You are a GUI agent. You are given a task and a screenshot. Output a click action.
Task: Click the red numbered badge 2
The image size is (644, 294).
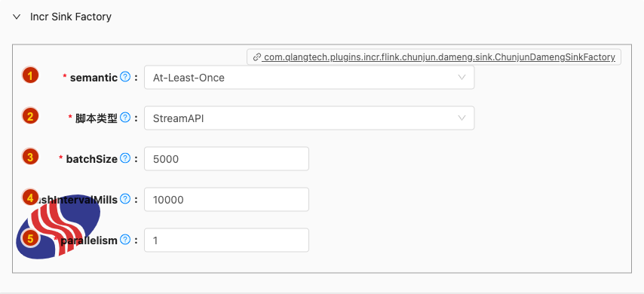tap(30, 116)
